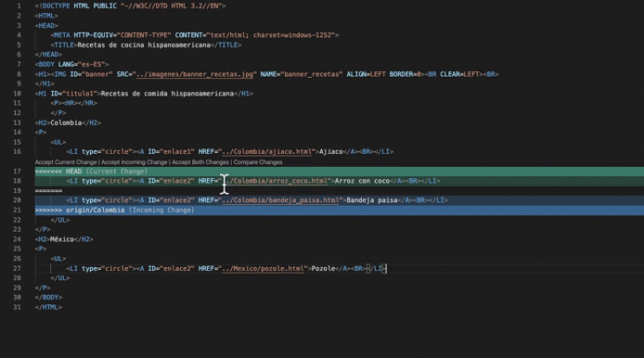Screen dimensions: 644x358
Task: Click the México heading text
Action: [62, 239]
